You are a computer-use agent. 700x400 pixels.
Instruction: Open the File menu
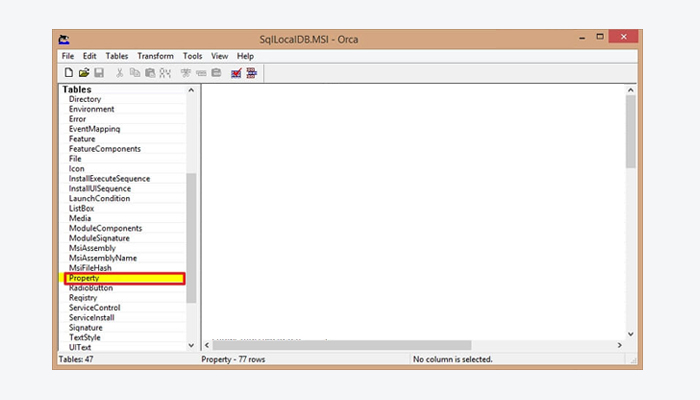tap(68, 56)
